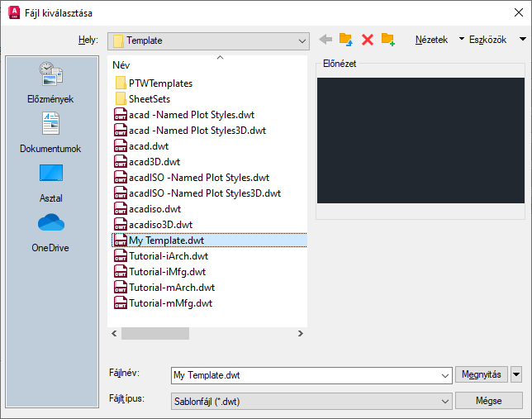This screenshot has height=419, width=532.
Task: Select acad.dwt template file
Action: click(x=141, y=146)
